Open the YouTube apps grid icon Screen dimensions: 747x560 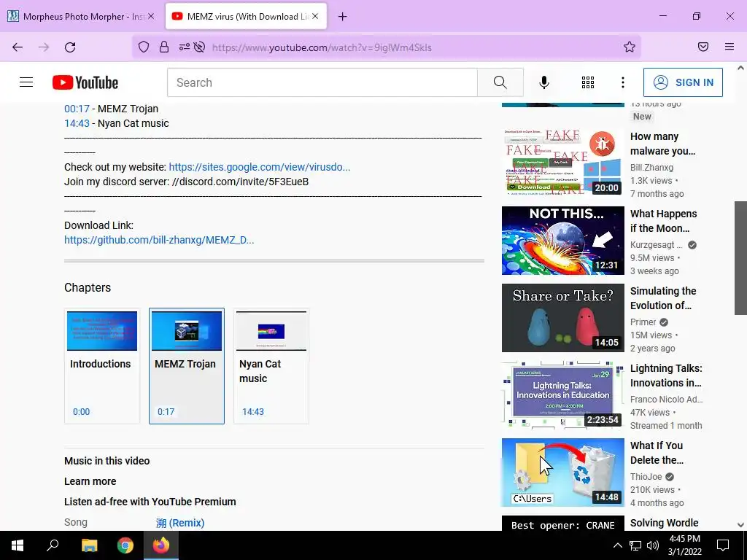pyautogui.click(x=588, y=82)
